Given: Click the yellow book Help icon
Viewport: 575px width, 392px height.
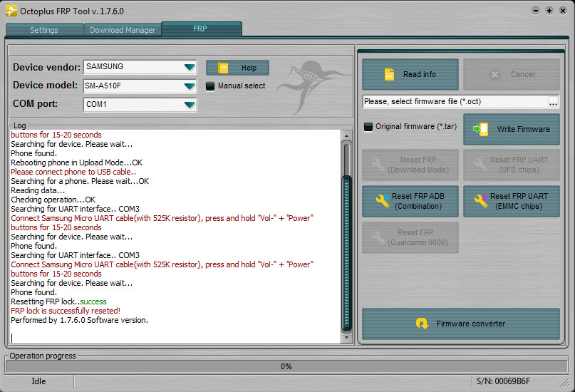Looking at the screenshot, I should (222, 68).
